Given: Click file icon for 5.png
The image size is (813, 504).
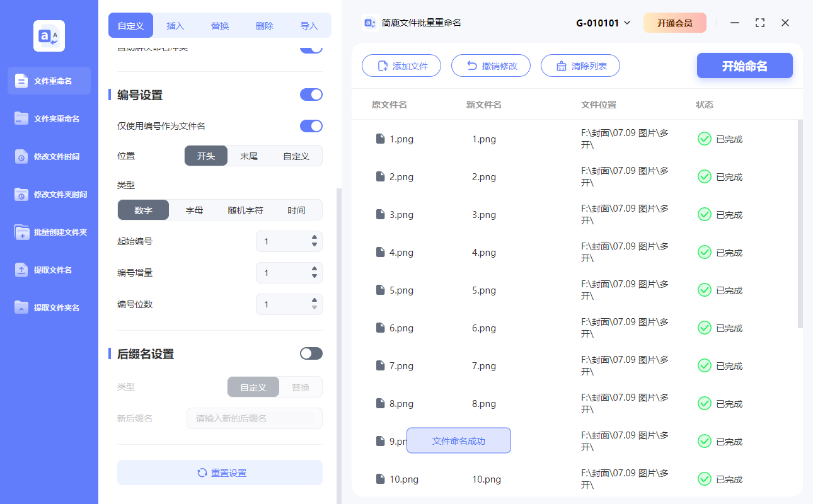Looking at the screenshot, I should pyautogui.click(x=380, y=290).
